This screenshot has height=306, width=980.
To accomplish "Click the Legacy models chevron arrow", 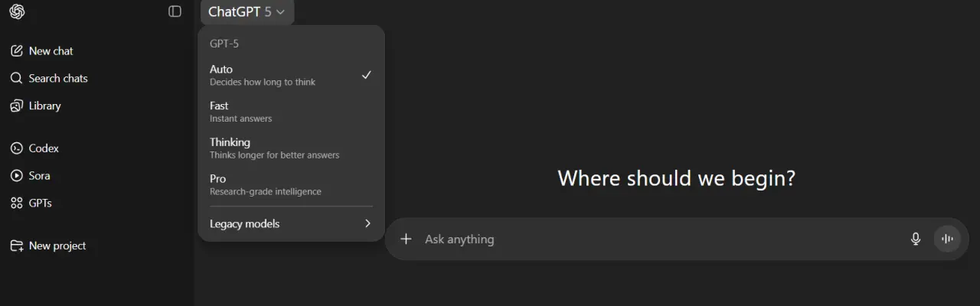I will tap(367, 223).
